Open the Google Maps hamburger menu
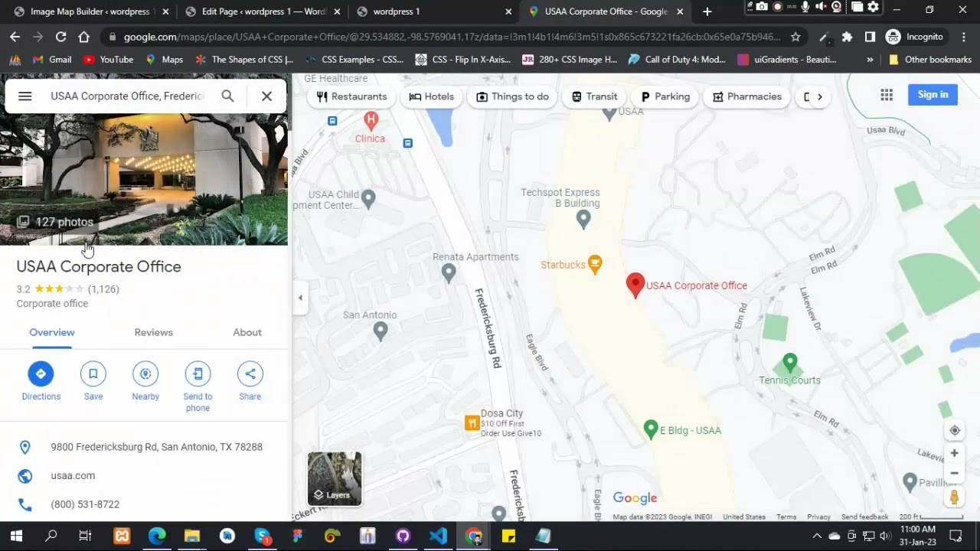The height and width of the screenshot is (551, 980). click(x=24, y=96)
